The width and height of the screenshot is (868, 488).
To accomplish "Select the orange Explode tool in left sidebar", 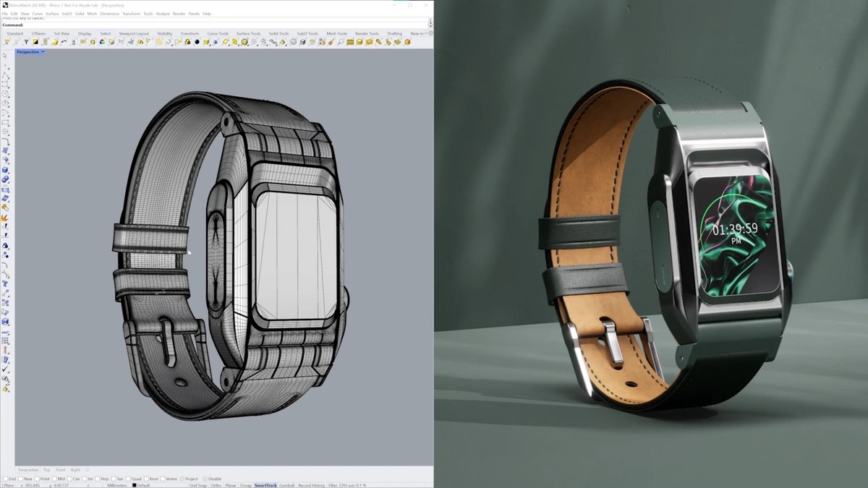I will coord(5,218).
